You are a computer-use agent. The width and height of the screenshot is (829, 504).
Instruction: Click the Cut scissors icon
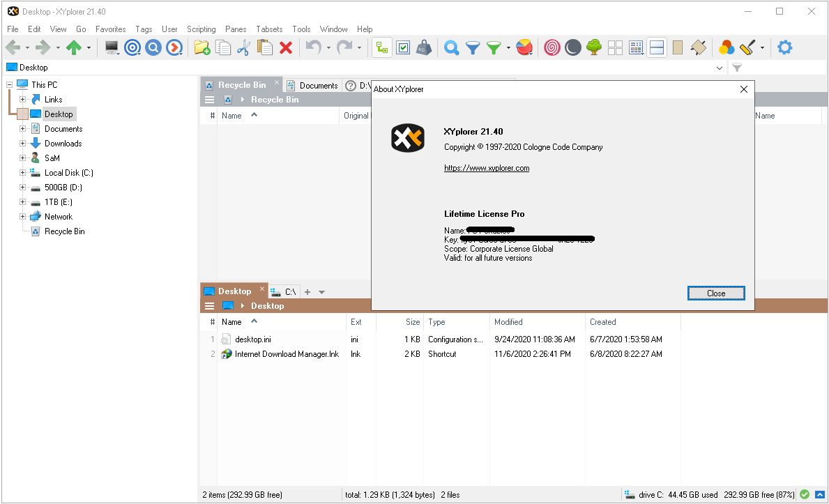(244, 47)
